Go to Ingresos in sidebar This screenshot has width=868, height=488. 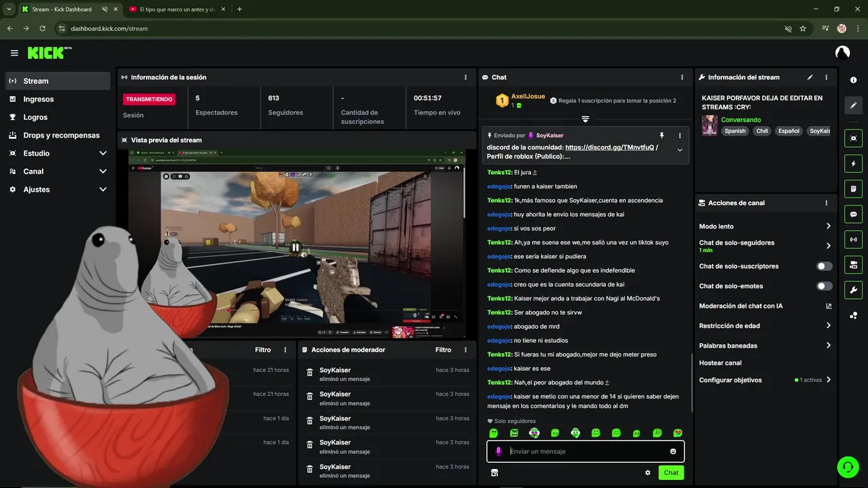coord(58,99)
